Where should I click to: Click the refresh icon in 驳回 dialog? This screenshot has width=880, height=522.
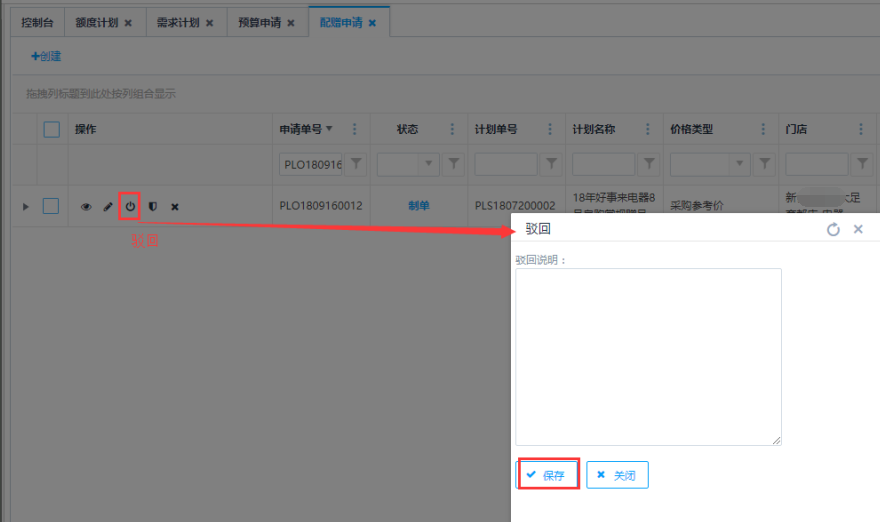point(833,229)
